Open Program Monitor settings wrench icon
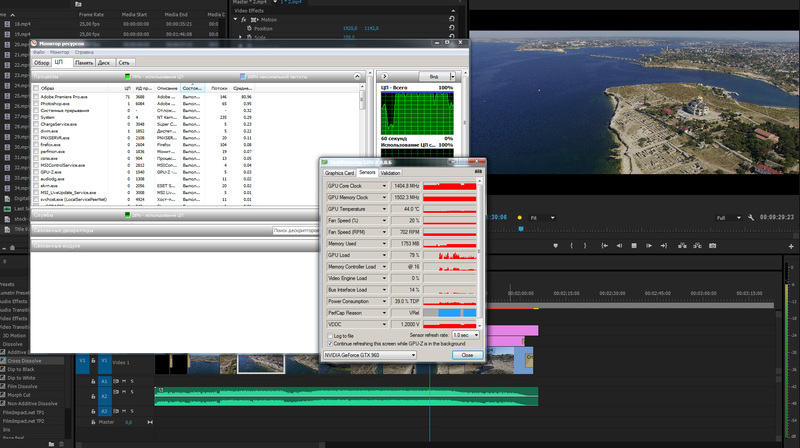800x448 pixels. point(751,217)
